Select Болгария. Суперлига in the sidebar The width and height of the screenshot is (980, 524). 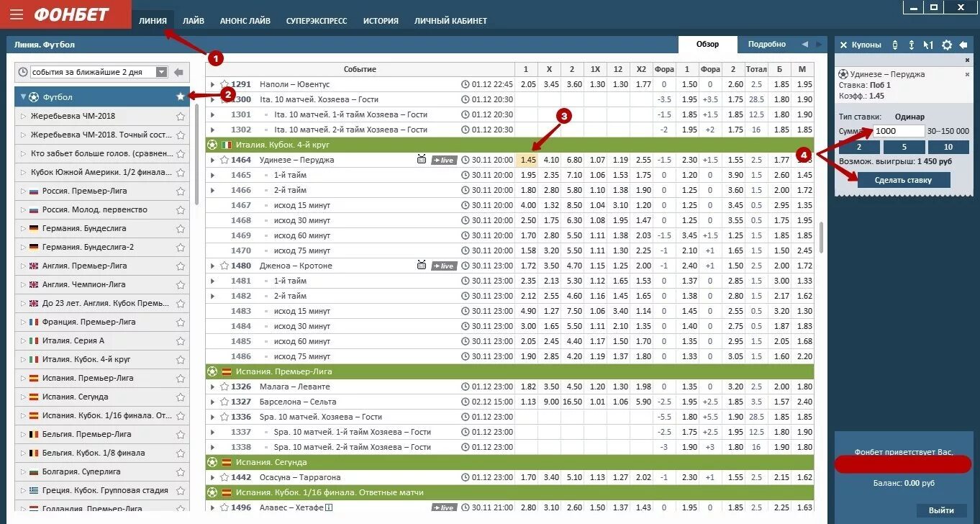[x=101, y=471]
